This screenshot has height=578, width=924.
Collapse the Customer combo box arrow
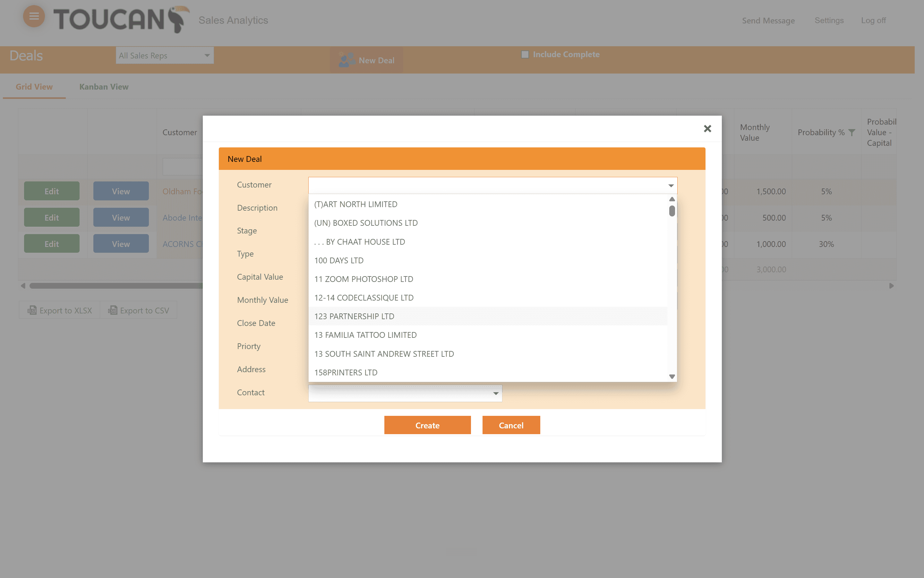point(671,185)
